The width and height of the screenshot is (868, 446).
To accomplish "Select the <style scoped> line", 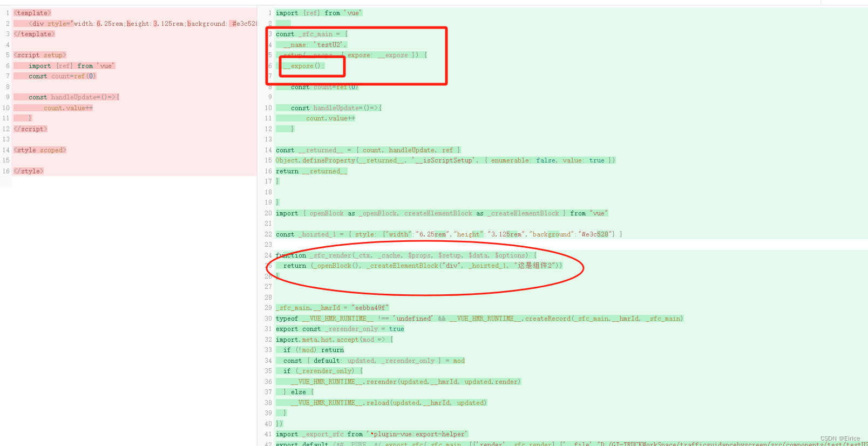I will 40,150.
